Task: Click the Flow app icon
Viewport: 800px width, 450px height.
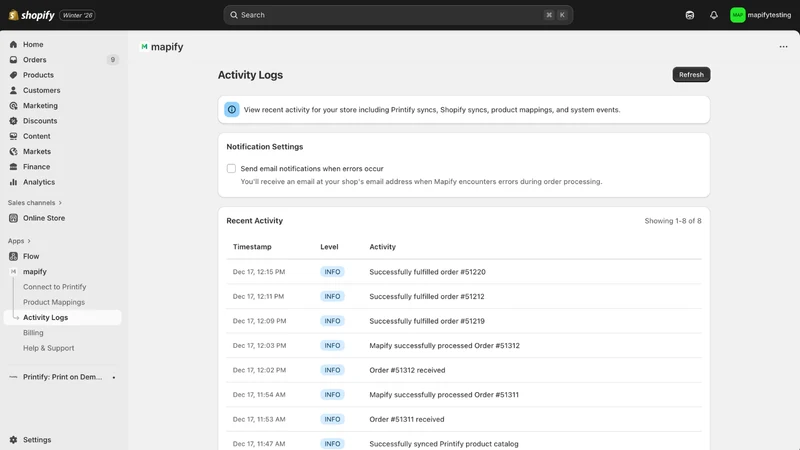Action: click(13, 256)
